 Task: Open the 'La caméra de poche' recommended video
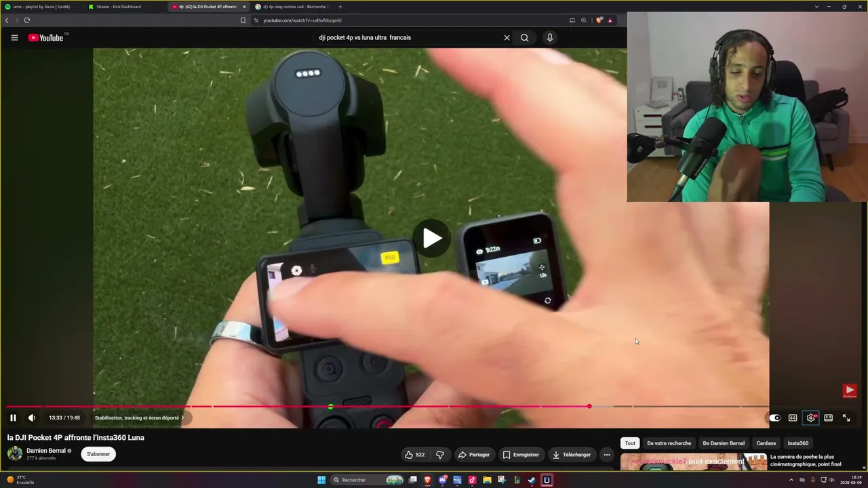point(806,460)
